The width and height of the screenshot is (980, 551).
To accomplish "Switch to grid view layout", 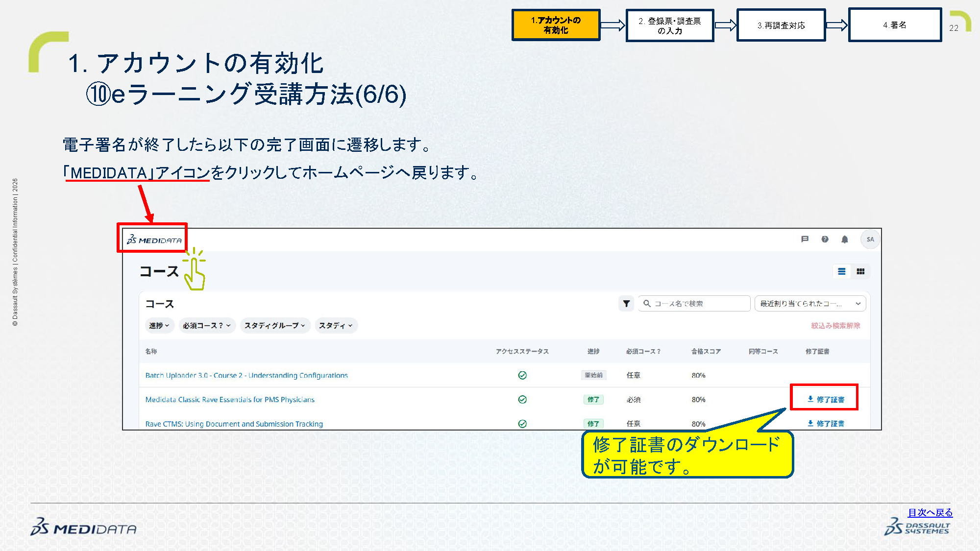I will click(x=860, y=271).
